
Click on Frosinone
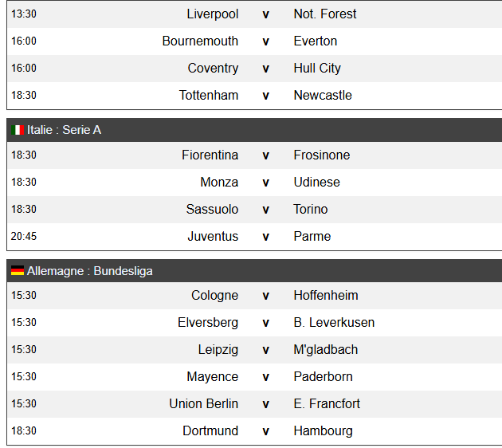pos(322,155)
